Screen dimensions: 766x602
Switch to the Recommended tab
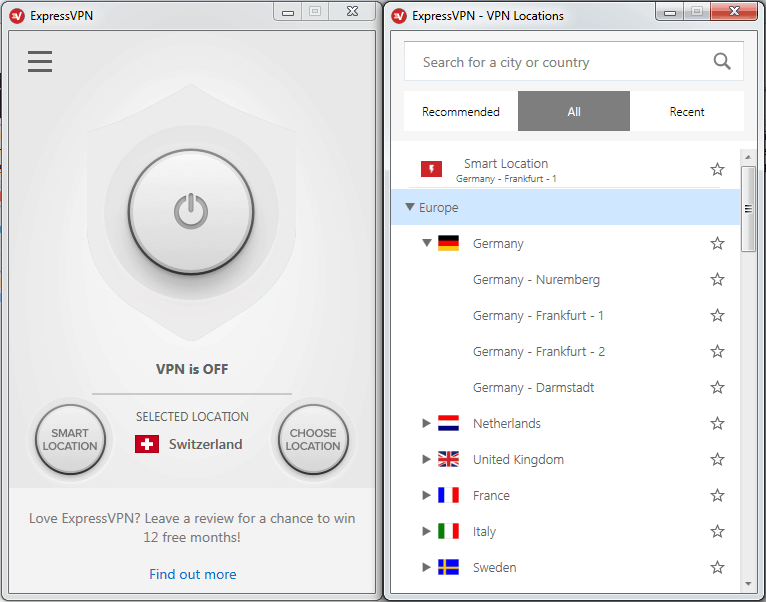(461, 111)
